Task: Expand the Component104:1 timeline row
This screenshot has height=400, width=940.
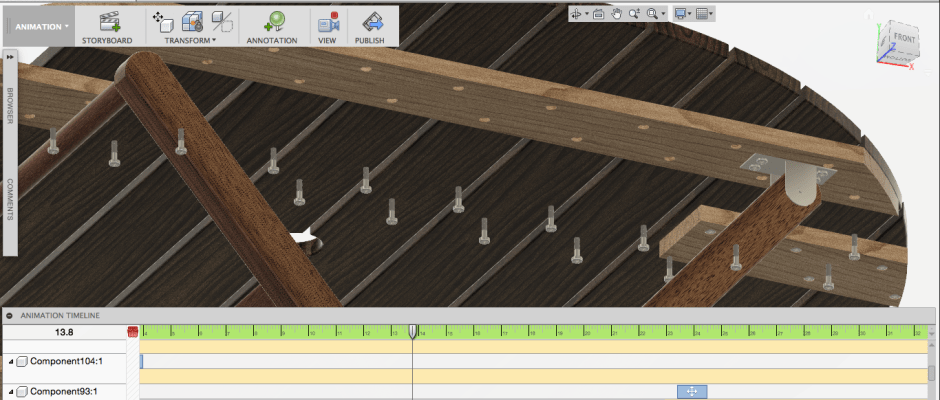Action: click(11, 361)
